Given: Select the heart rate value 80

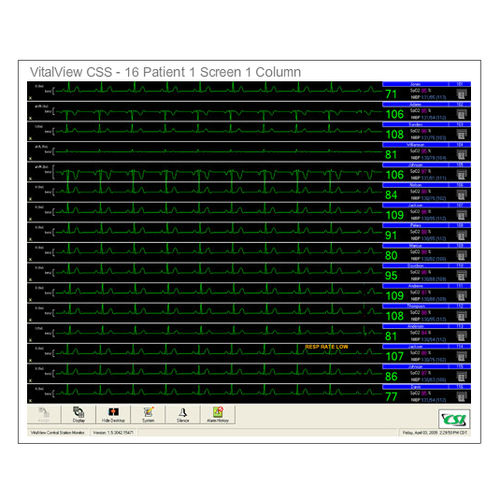Looking at the screenshot, I should 391,256.
